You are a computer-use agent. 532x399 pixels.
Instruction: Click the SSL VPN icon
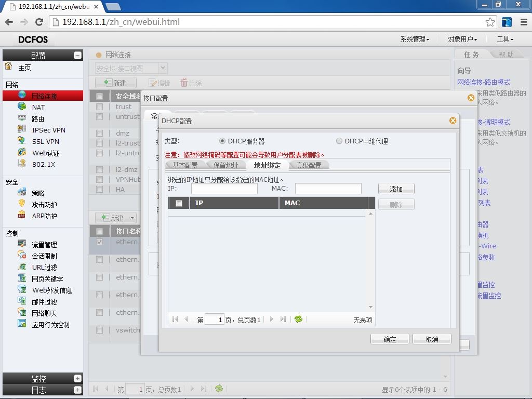[x=22, y=140]
